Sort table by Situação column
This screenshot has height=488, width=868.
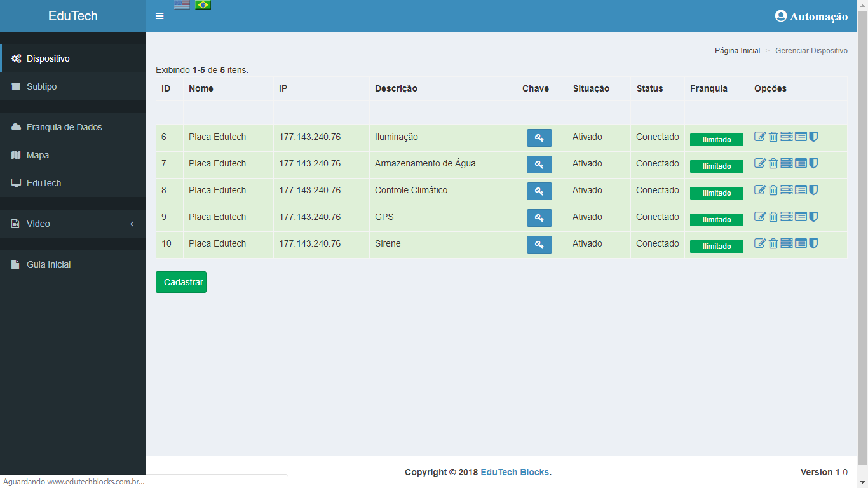coord(591,88)
